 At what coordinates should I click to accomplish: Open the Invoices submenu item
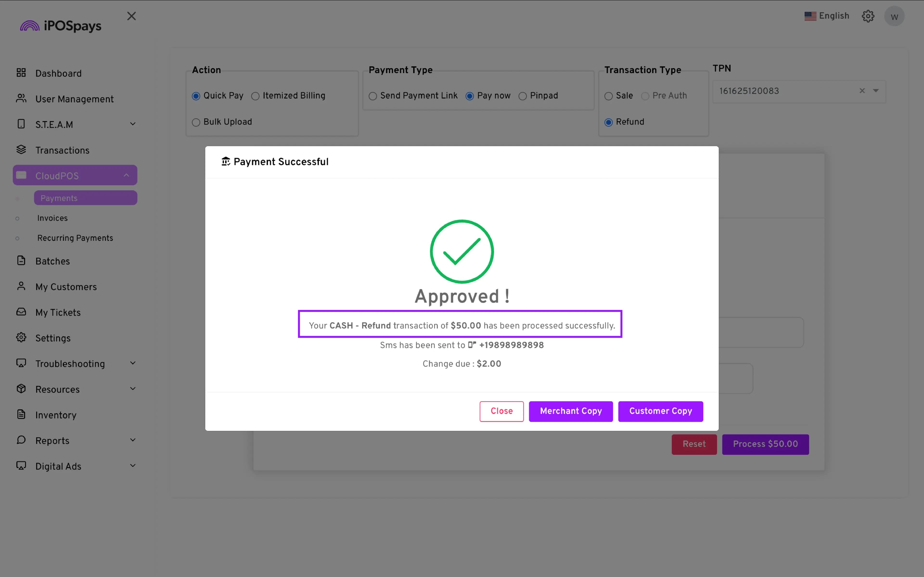click(x=52, y=218)
